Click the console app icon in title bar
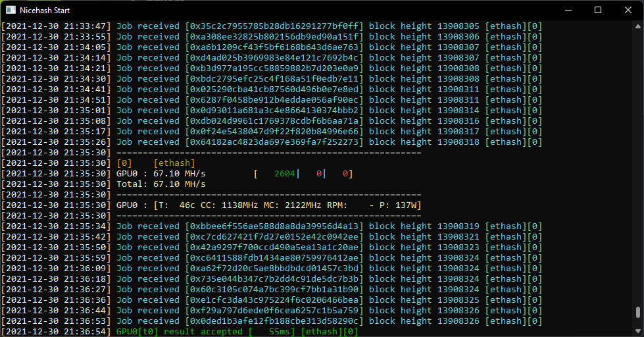 (11, 11)
